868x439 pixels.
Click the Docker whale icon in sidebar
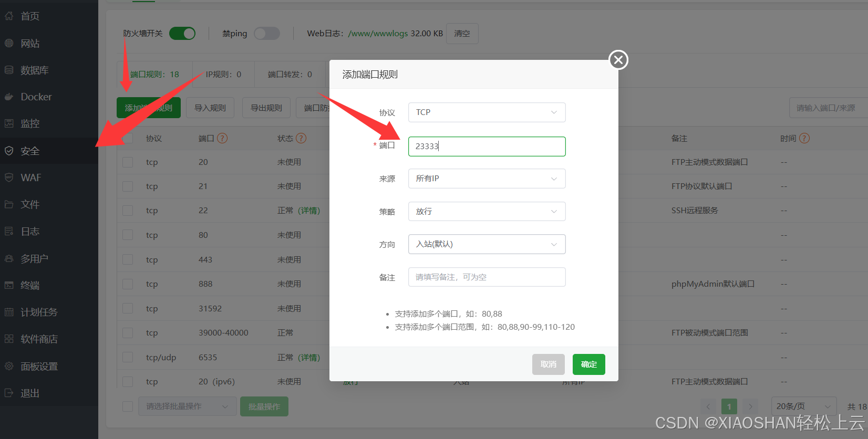[9, 97]
